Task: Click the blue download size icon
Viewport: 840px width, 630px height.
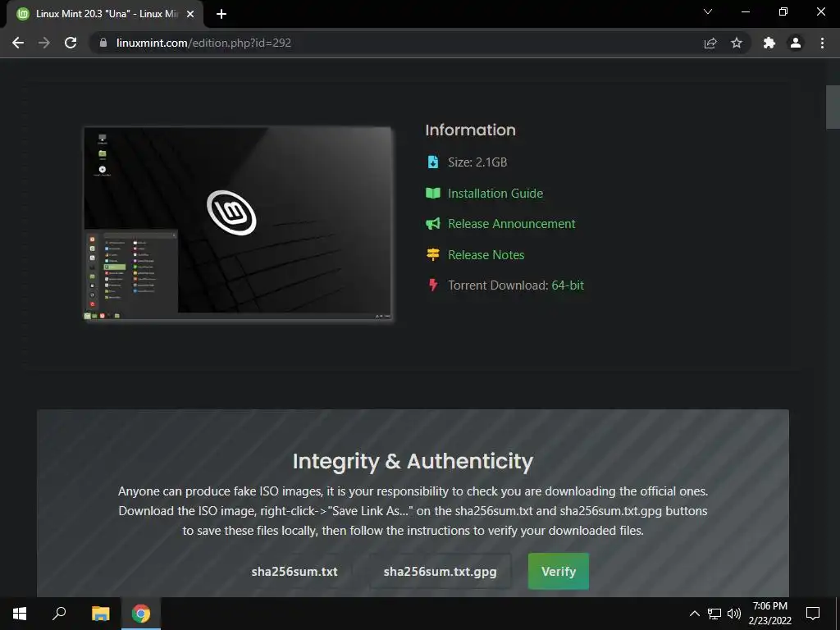Action: tap(433, 162)
